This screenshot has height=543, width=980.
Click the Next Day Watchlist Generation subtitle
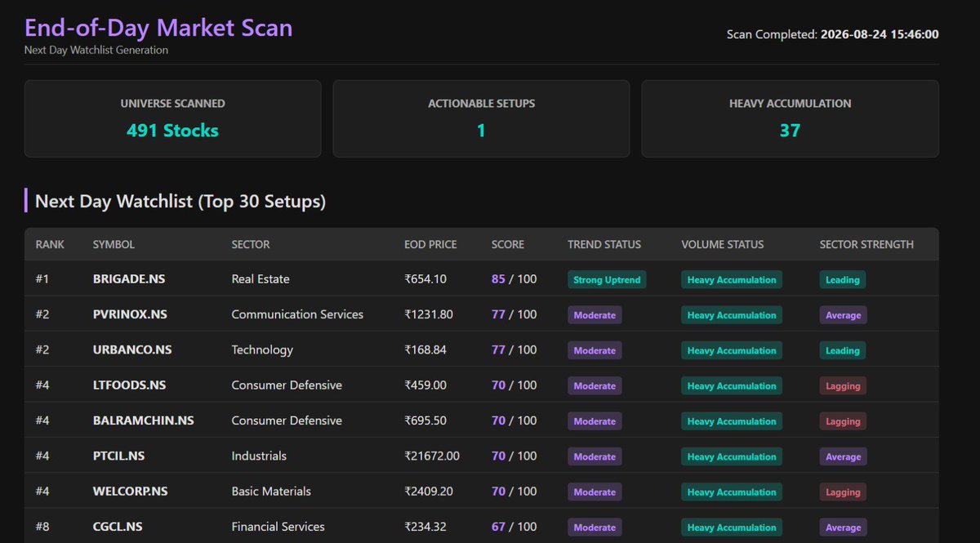(96, 50)
